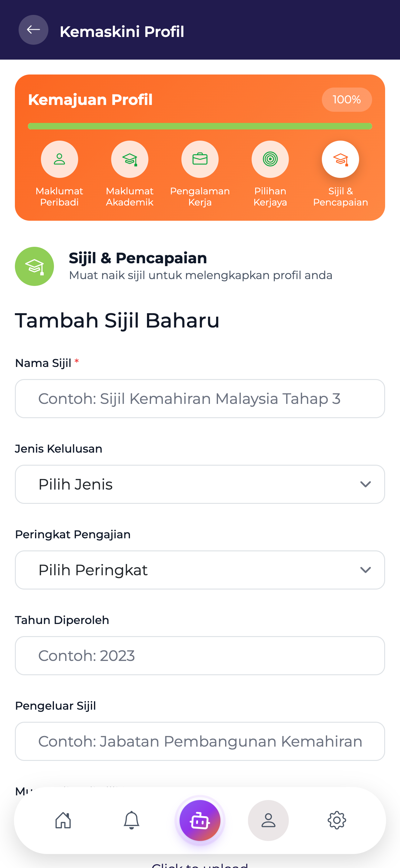This screenshot has width=400, height=868.
Task: Open the Maklumat Akademik step icon
Action: click(x=130, y=159)
